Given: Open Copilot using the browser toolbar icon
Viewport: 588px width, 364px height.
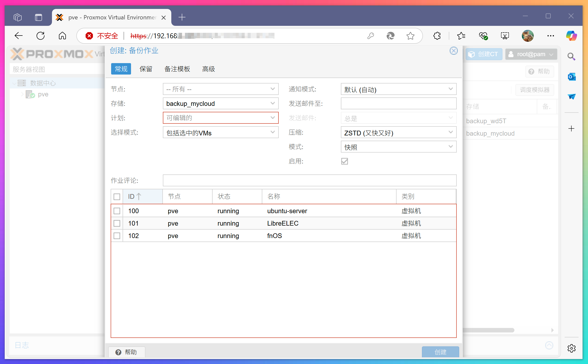Looking at the screenshot, I should 571,36.
